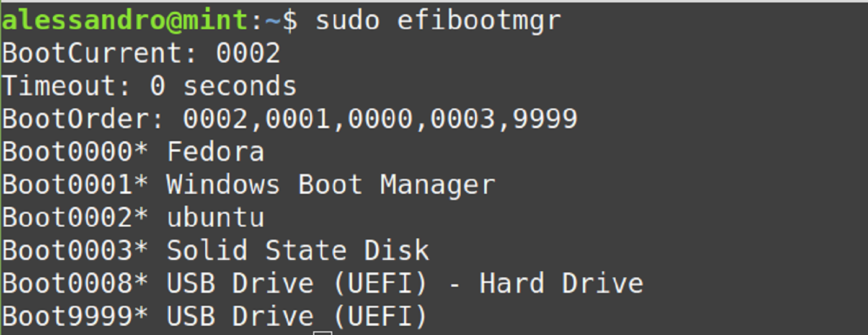This screenshot has width=868, height=335.
Task: Click the Timeout: 0 seconds line
Action: pyautogui.click(x=149, y=86)
